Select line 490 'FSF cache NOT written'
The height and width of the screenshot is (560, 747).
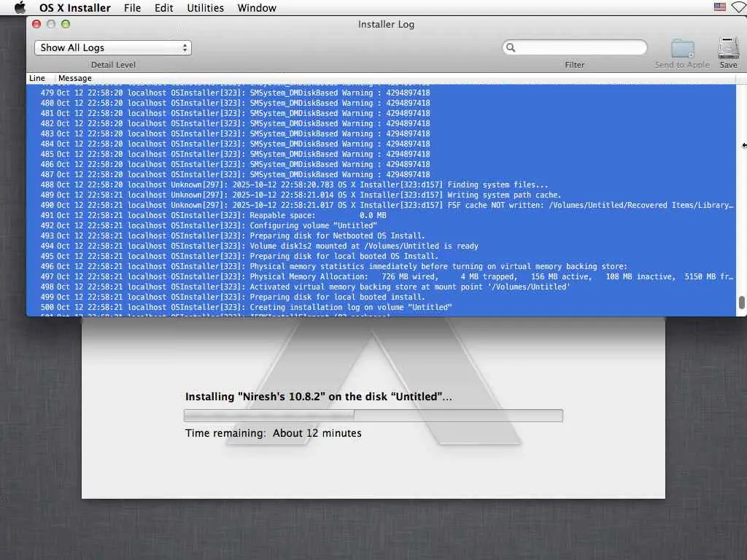(381, 205)
